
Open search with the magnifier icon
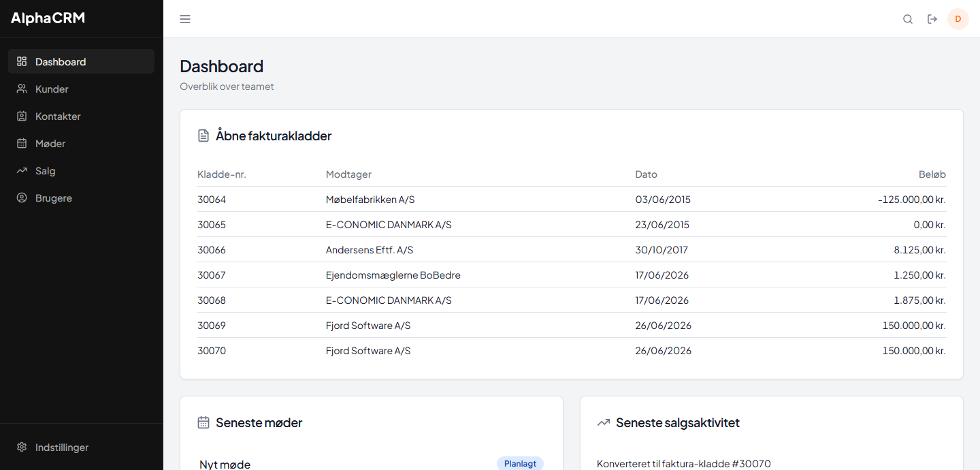[908, 19]
